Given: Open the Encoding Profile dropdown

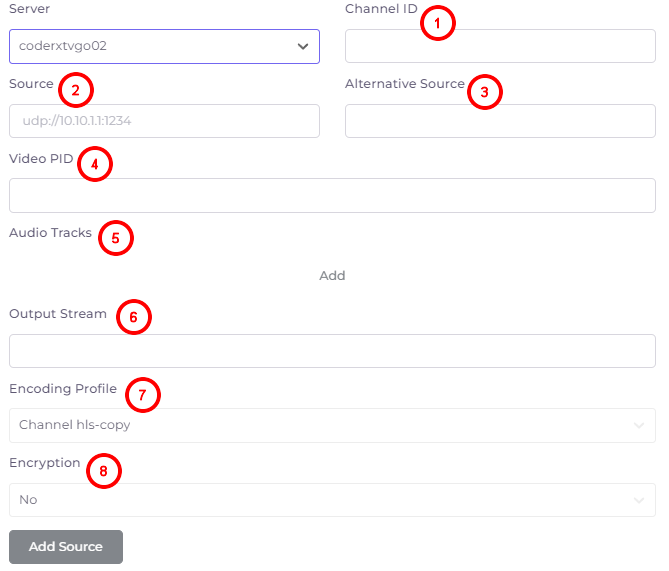Looking at the screenshot, I should [x=332, y=425].
